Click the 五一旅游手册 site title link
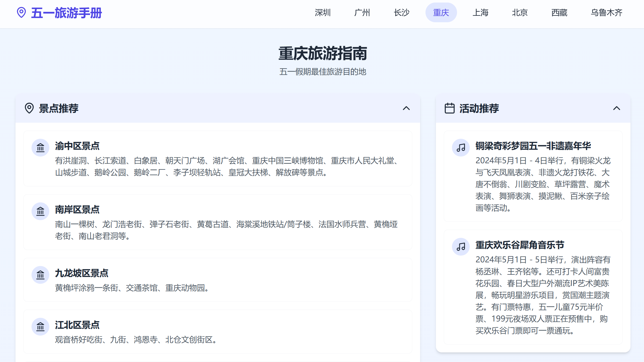 [x=66, y=13]
